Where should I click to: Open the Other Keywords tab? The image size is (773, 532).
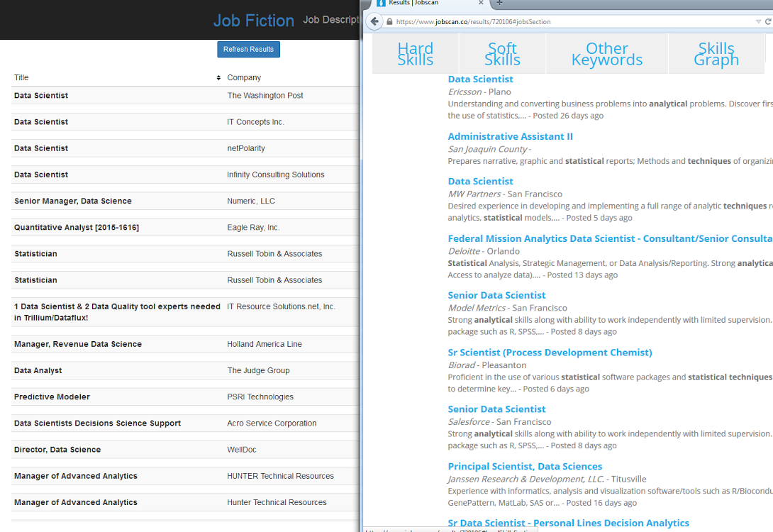point(607,54)
